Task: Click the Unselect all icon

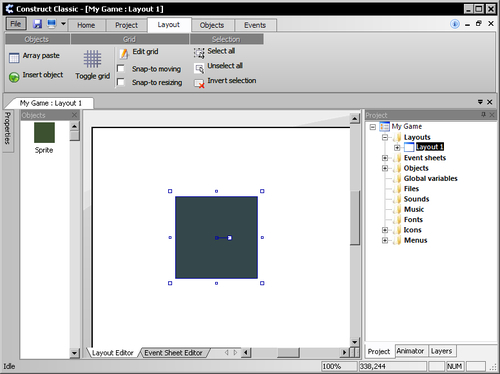Action: (199, 68)
